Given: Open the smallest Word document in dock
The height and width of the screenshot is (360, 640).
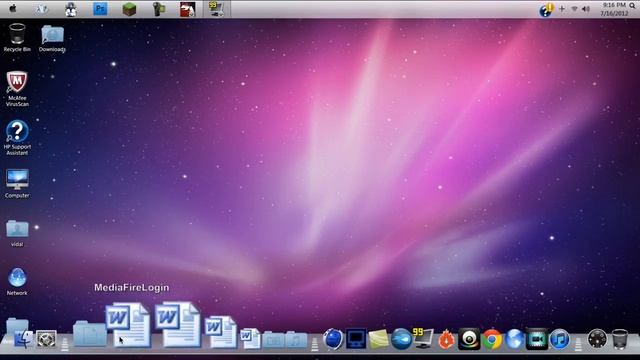Looking at the screenshot, I should click(250, 338).
